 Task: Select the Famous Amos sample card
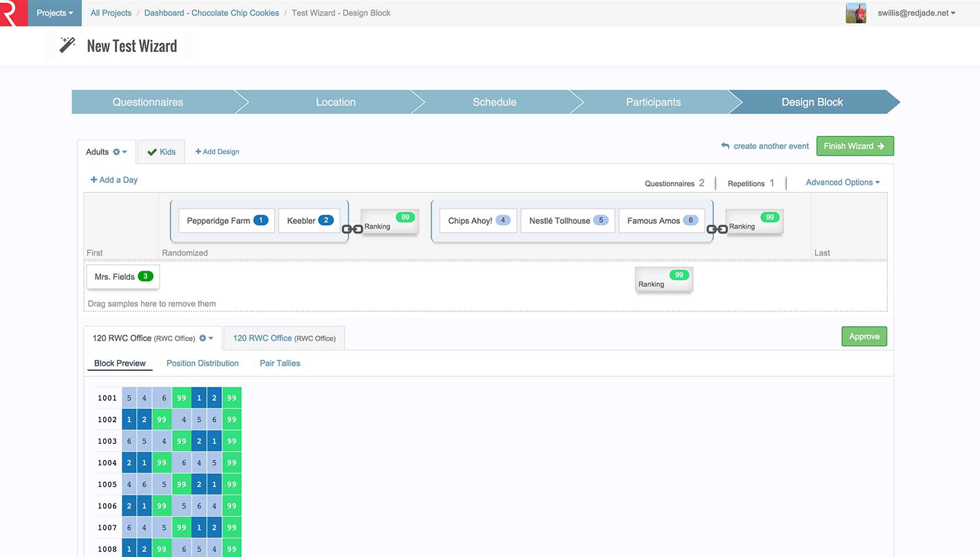click(662, 220)
